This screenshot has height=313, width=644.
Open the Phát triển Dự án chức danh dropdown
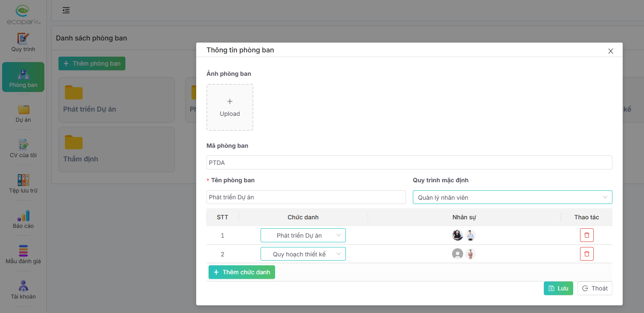pyautogui.click(x=303, y=235)
